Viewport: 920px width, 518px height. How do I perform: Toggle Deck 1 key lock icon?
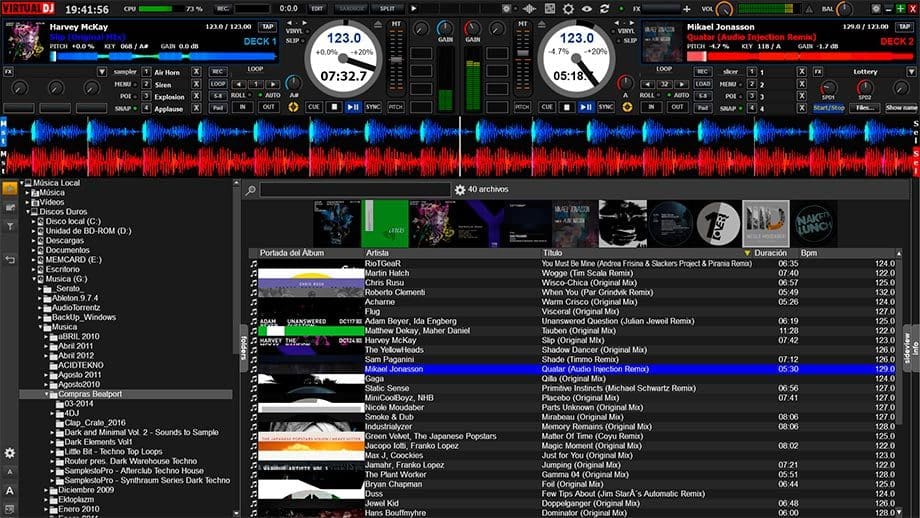(x=293, y=107)
